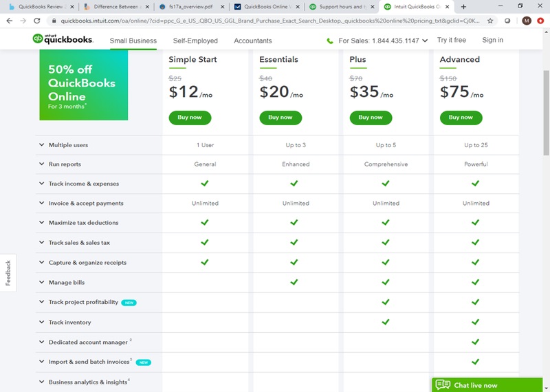Open Chrome three-dot menu

pyautogui.click(x=541, y=21)
